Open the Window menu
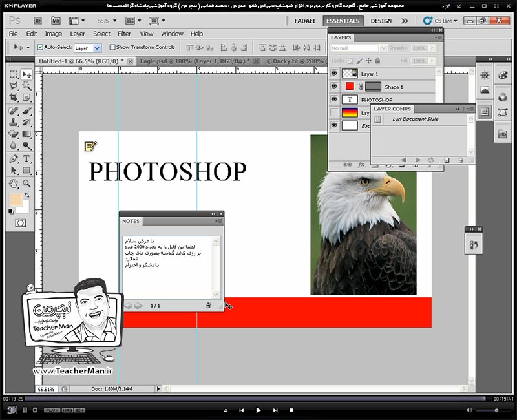 coord(172,34)
